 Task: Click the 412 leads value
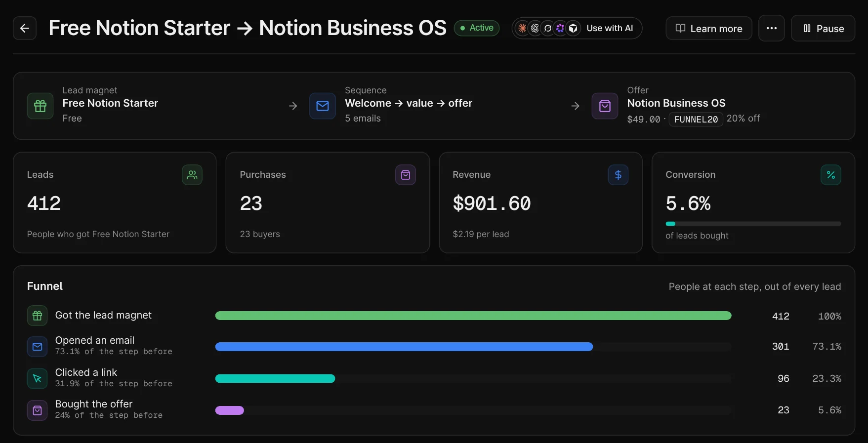tap(44, 203)
